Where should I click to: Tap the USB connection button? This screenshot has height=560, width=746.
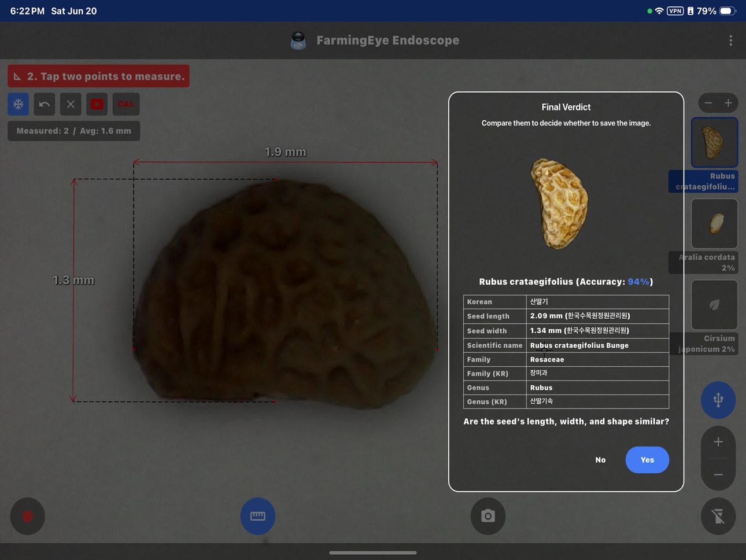(x=718, y=400)
